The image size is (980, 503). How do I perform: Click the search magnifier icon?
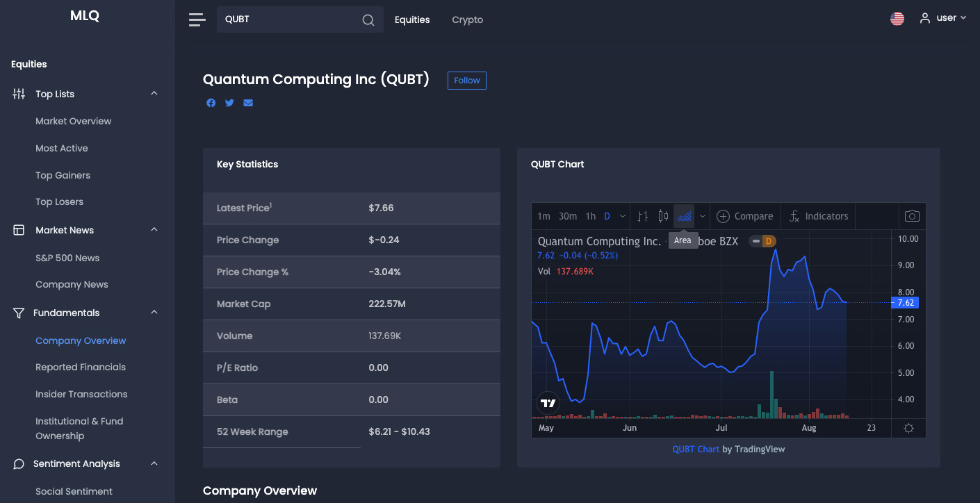368,19
